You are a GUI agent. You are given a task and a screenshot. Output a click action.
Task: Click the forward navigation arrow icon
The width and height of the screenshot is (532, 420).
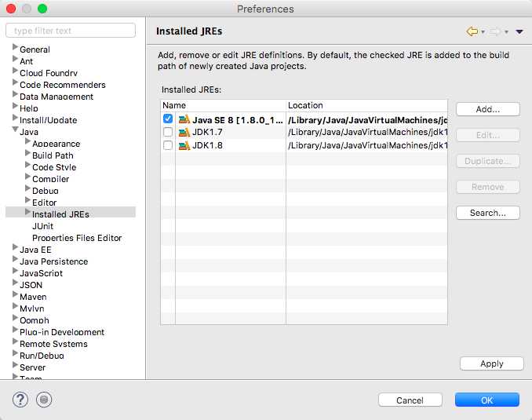495,31
